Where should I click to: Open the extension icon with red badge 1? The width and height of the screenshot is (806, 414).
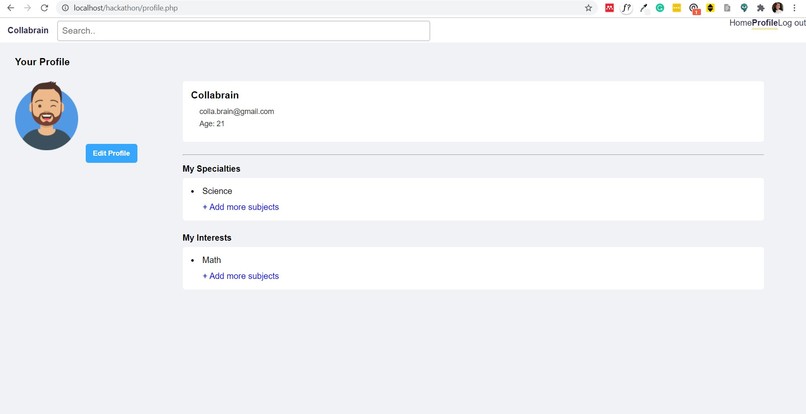click(x=694, y=8)
